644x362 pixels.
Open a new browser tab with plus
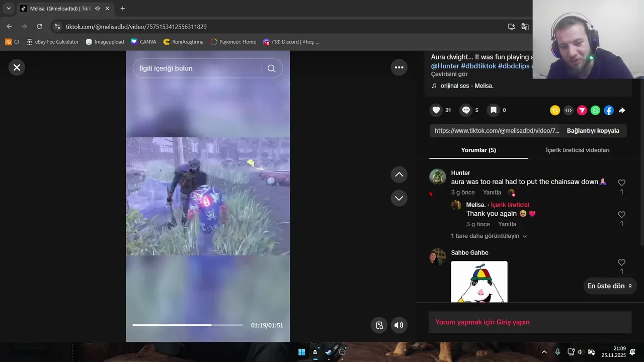point(122,9)
